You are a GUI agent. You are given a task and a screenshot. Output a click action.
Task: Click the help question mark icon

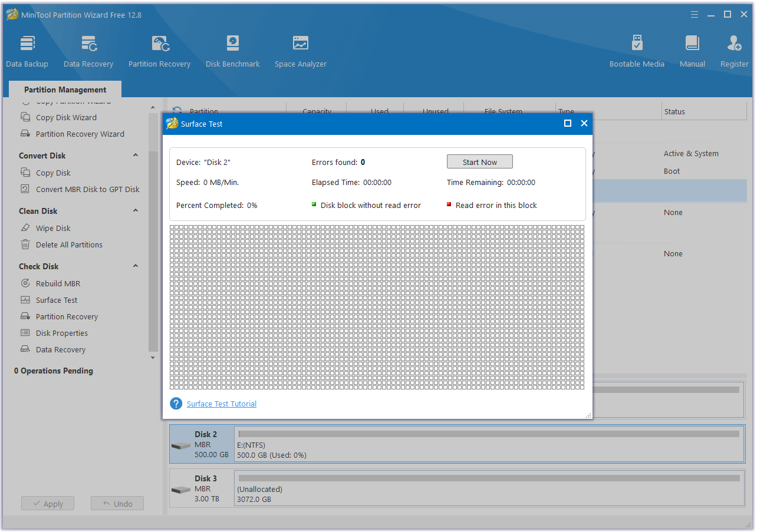click(x=176, y=404)
